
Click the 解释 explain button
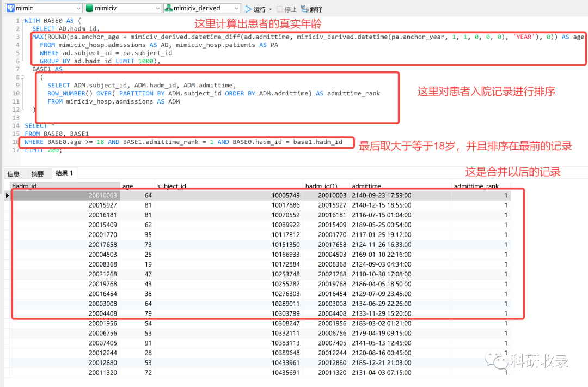(311, 9)
